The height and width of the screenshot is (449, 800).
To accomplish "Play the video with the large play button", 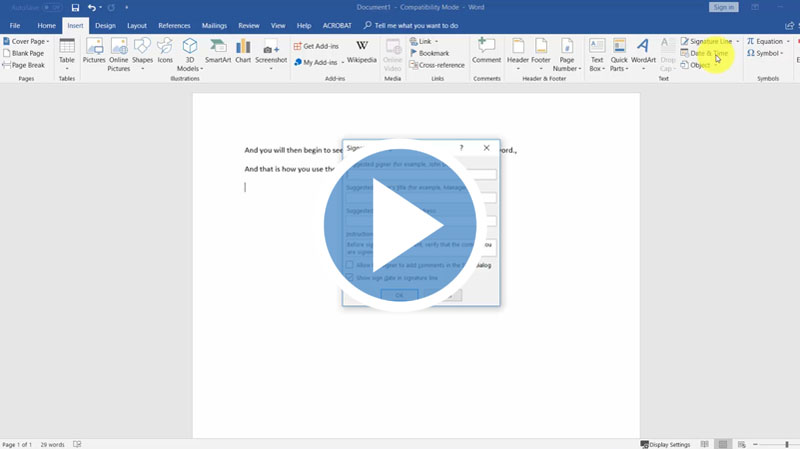I will point(400,225).
